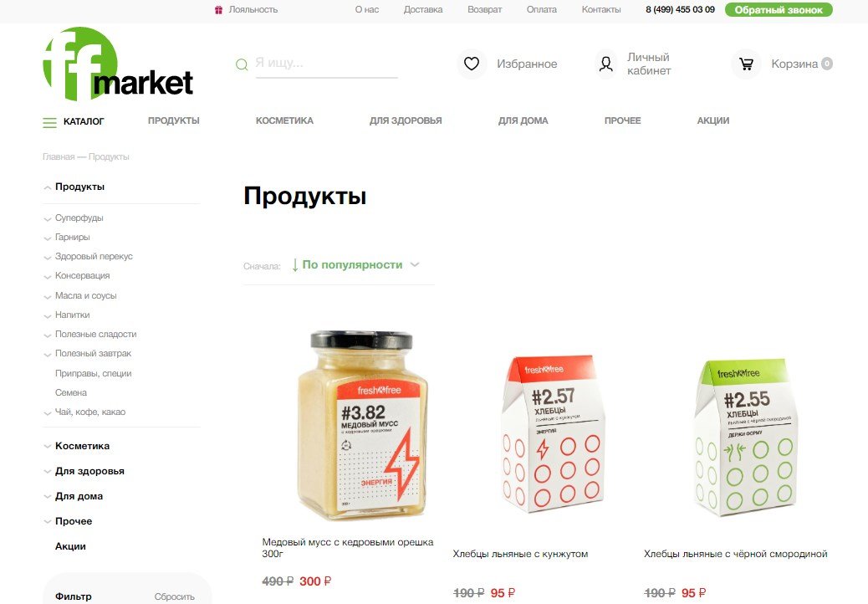Click the Обратный звонок button

[x=779, y=10]
